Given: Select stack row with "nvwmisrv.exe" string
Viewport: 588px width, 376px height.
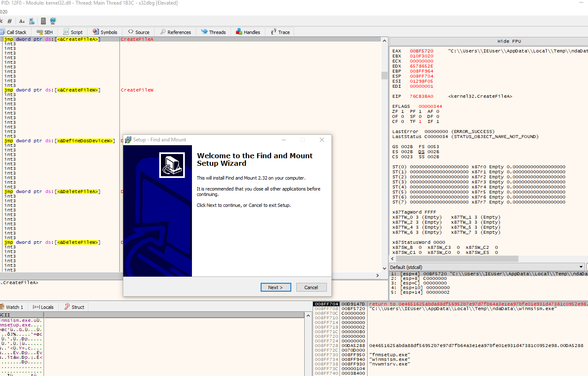Looking at the screenshot, I should pos(451,364).
